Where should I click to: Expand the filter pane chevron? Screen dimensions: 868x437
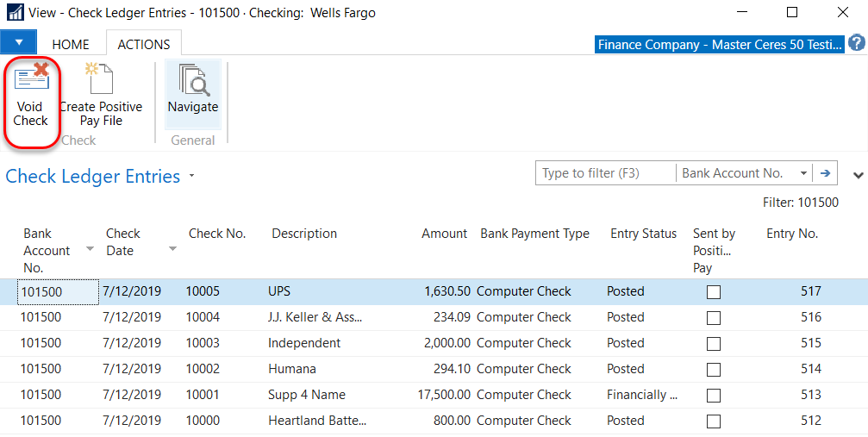tap(858, 175)
